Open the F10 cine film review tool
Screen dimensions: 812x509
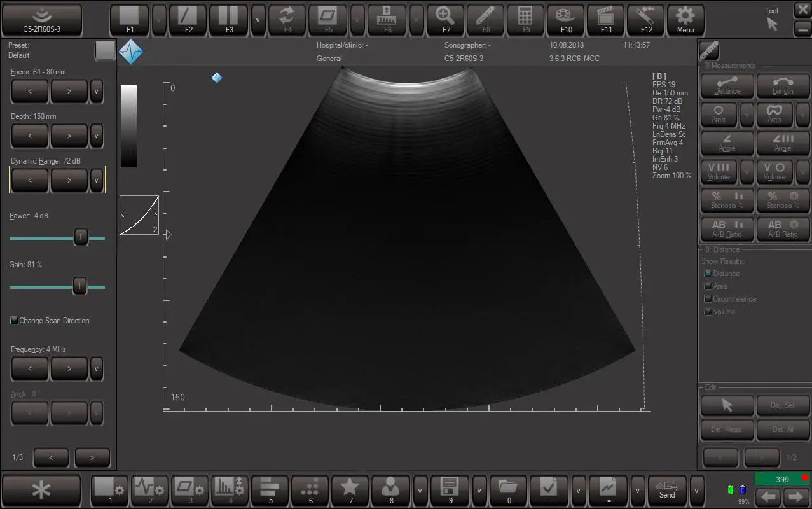pos(565,19)
